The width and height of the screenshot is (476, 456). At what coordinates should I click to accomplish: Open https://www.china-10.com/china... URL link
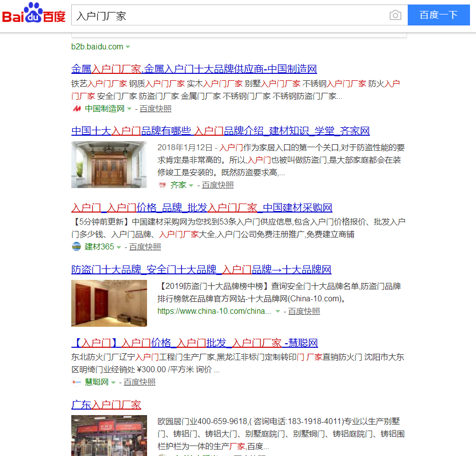(x=214, y=311)
